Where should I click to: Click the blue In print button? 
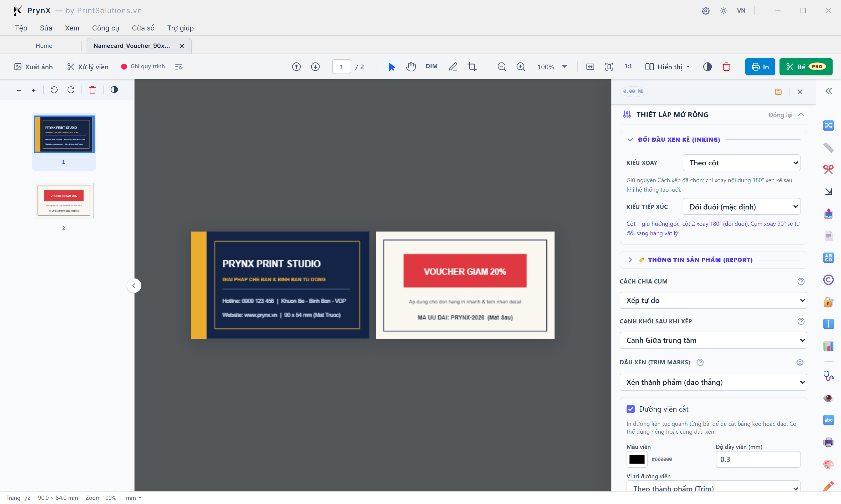point(760,67)
